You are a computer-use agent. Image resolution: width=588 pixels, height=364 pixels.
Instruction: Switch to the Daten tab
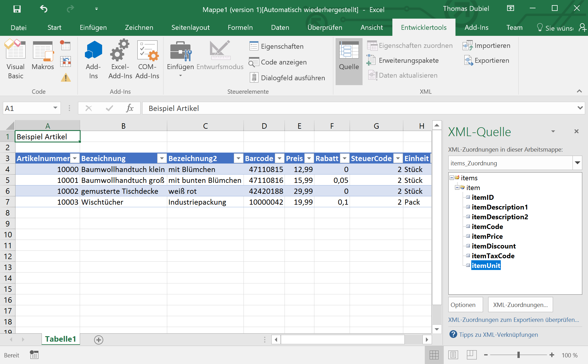pos(280,28)
